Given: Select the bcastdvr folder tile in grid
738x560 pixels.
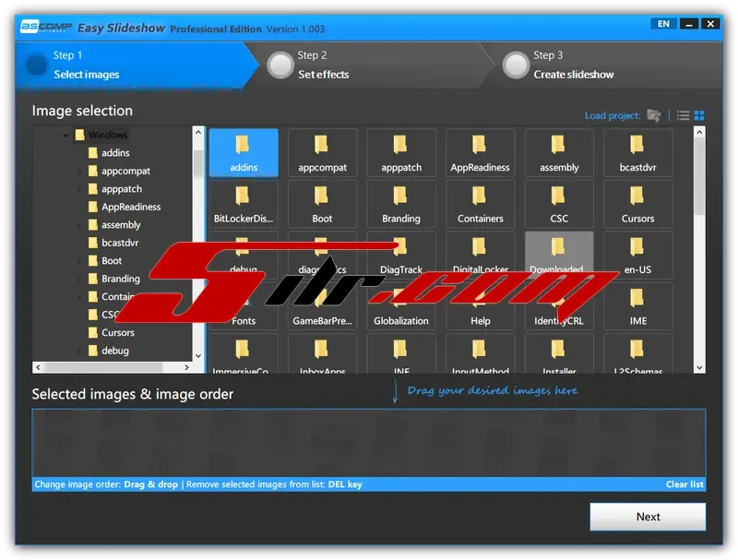Looking at the screenshot, I should pyautogui.click(x=637, y=153).
